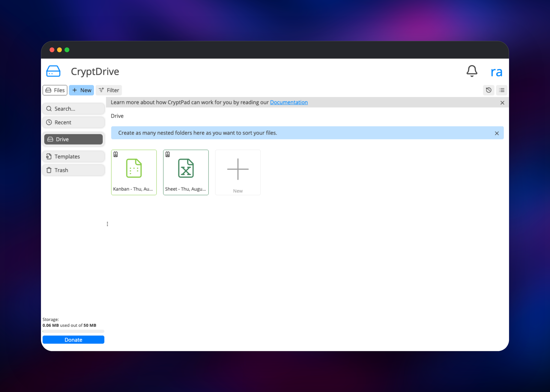Open the 'ra' user account menu
Viewport: 550px width, 392px height.
(496, 72)
